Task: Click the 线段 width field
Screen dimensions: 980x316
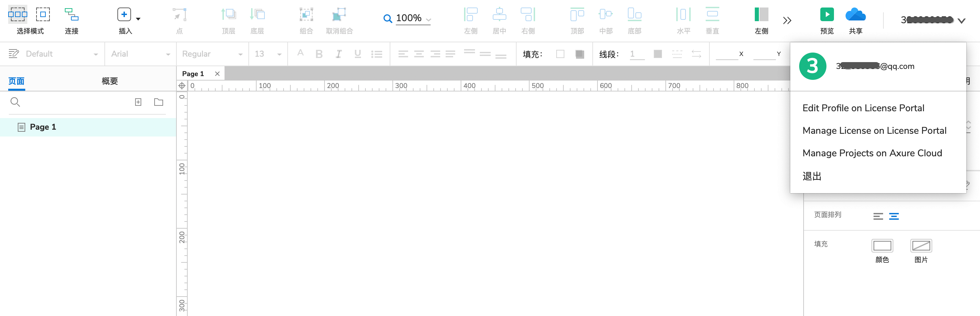Action: point(637,54)
